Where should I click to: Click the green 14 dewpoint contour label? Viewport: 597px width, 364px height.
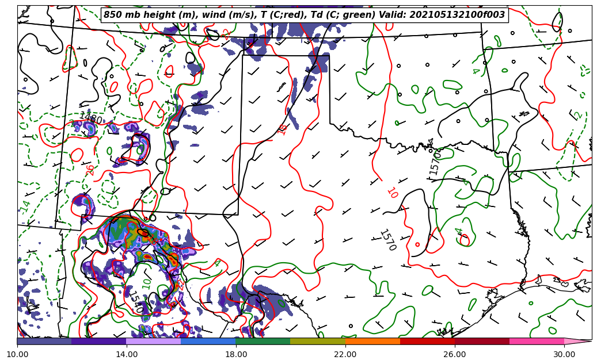pos(26,206)
